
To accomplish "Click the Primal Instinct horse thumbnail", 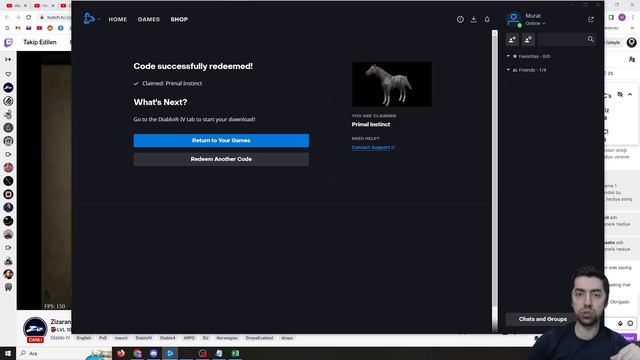I will (391, 84).
